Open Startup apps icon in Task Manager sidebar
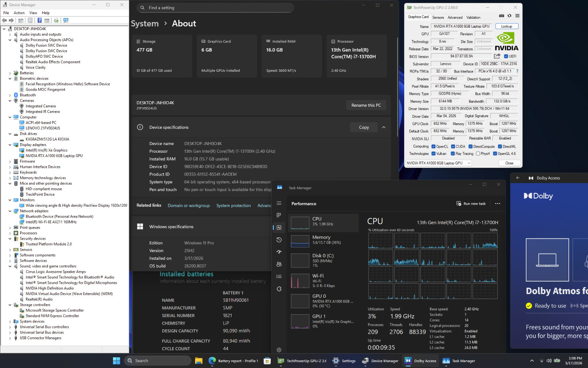588x368 pixels. (x=279, y=252)
